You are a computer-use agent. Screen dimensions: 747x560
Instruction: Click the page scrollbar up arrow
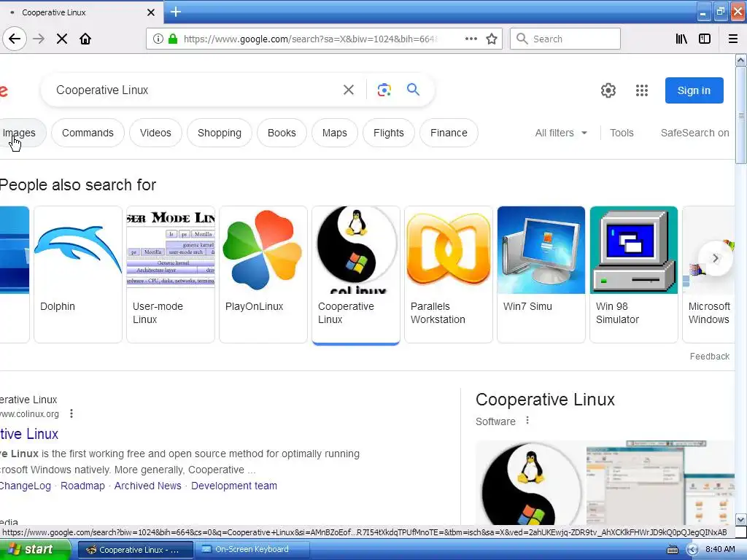pos(740,60)
